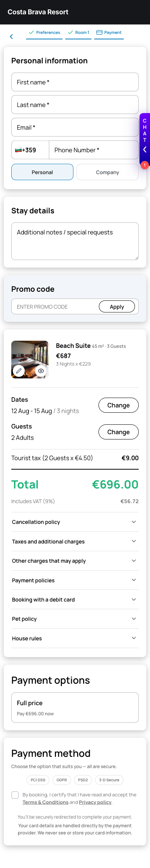Click the pencil edit icon on room photo
150x868 pixels.
tap(19, 371)
